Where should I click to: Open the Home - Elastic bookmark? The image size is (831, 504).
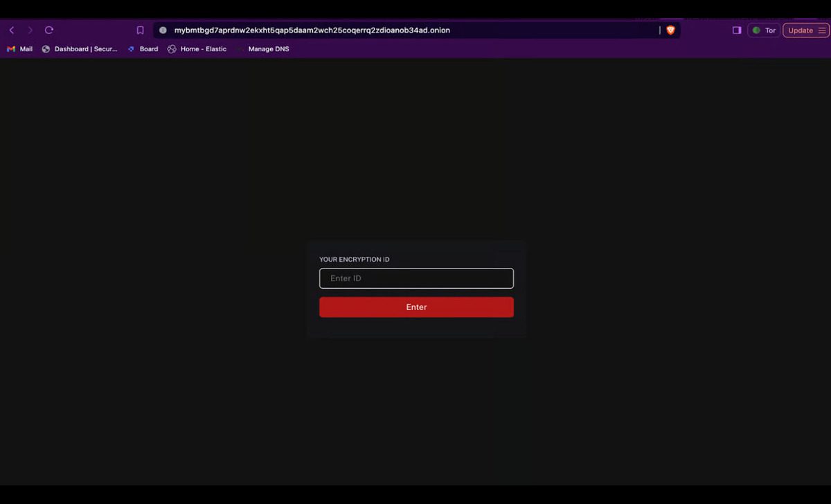click(x=203, y=49)
